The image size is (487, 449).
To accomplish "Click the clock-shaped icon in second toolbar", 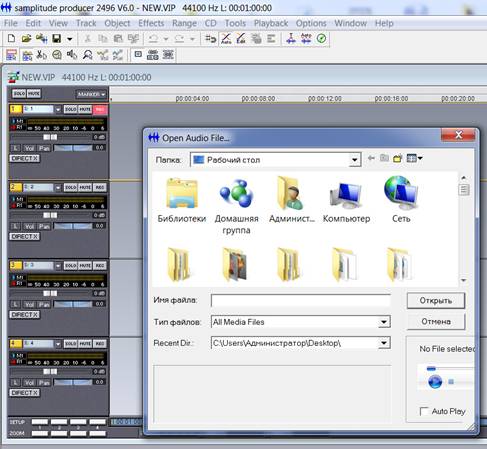I will (x=57, y=55).
